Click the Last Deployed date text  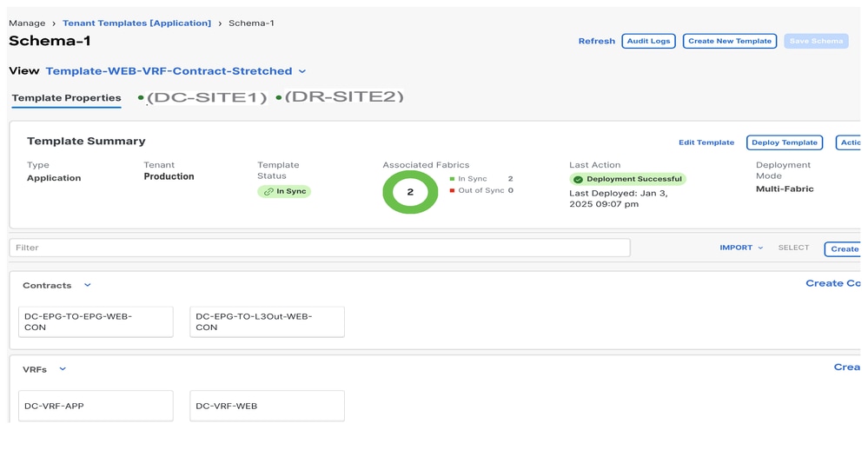point(619,199)
